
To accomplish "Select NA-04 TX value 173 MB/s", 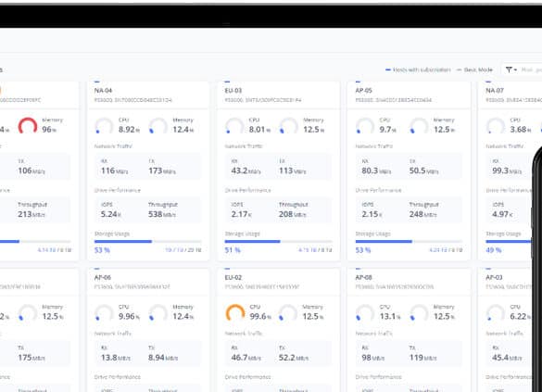I will [162, 171].
